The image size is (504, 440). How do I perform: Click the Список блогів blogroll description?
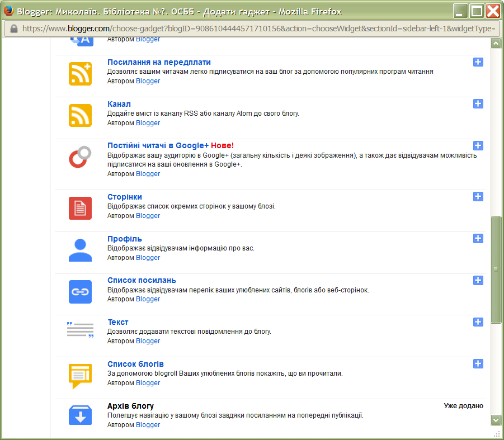pos(225,373)
